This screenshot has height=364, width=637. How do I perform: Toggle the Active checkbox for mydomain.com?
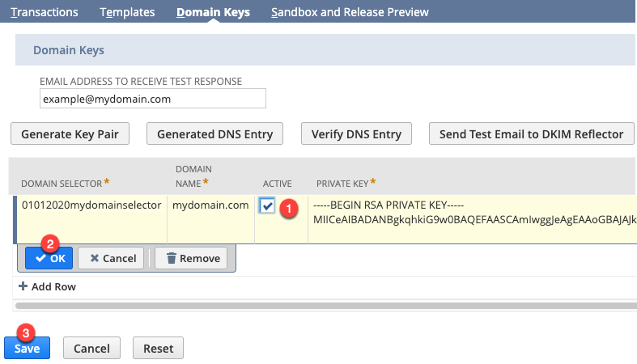[x=267, y=206]
